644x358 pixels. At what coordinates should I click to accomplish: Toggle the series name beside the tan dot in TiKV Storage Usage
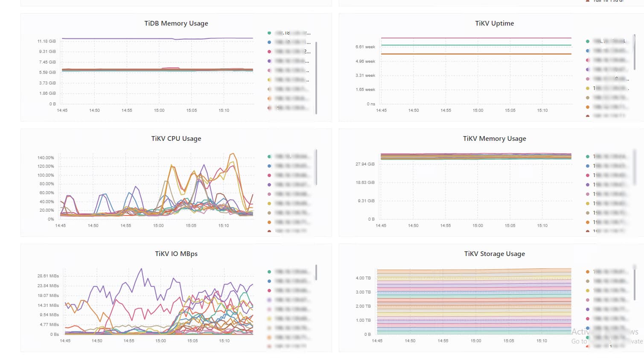coord(610,281)
